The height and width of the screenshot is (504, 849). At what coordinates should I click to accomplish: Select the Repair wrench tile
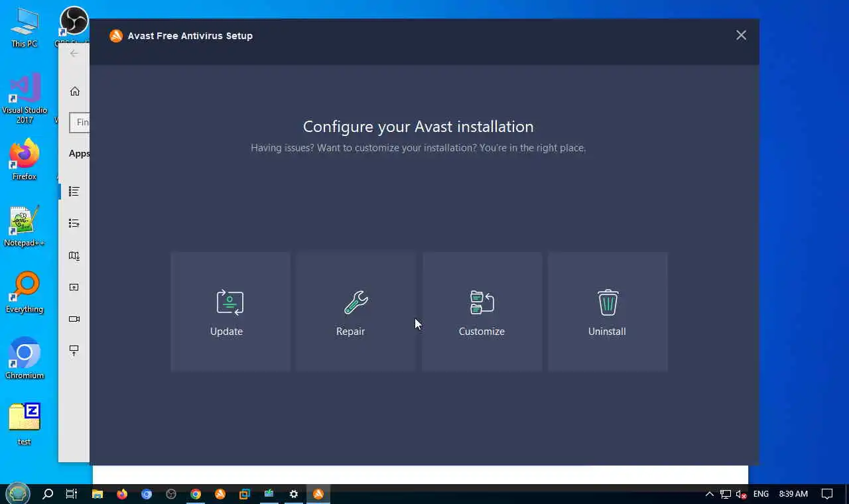click(x=356, y=311)
